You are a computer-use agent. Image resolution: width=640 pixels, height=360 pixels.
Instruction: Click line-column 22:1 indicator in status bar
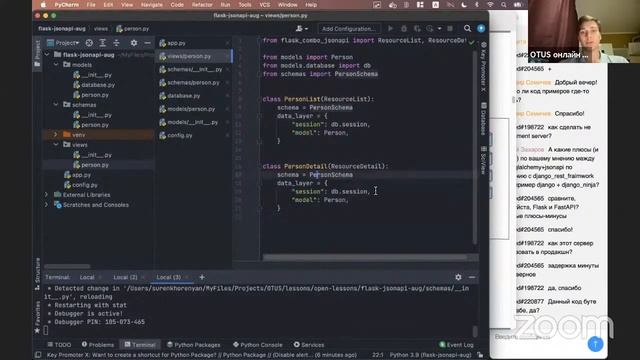coord(378,355)
